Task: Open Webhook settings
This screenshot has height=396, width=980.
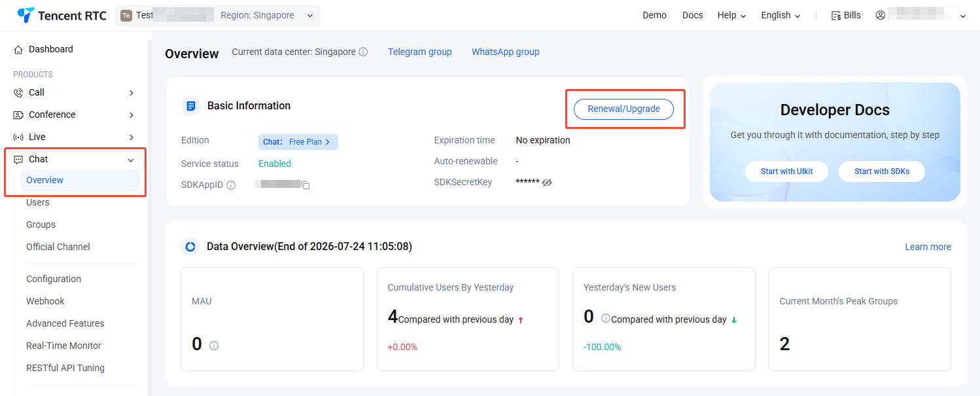Action: click(45, 301)
